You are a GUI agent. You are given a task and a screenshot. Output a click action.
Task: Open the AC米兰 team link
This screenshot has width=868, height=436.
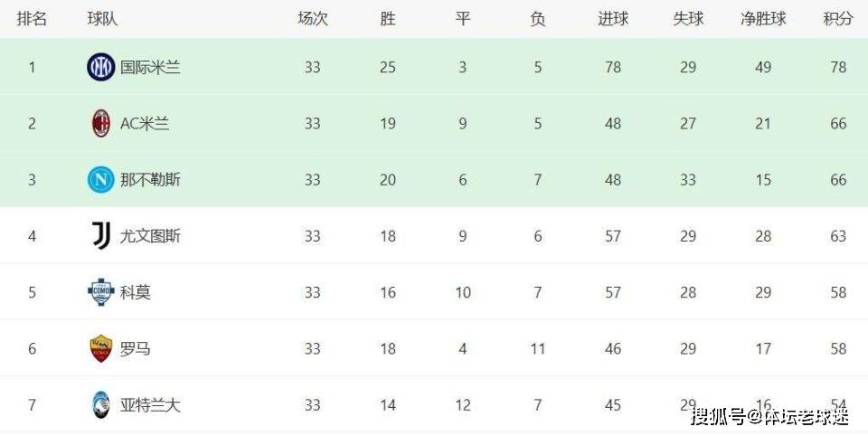click(x=145, y=124)
